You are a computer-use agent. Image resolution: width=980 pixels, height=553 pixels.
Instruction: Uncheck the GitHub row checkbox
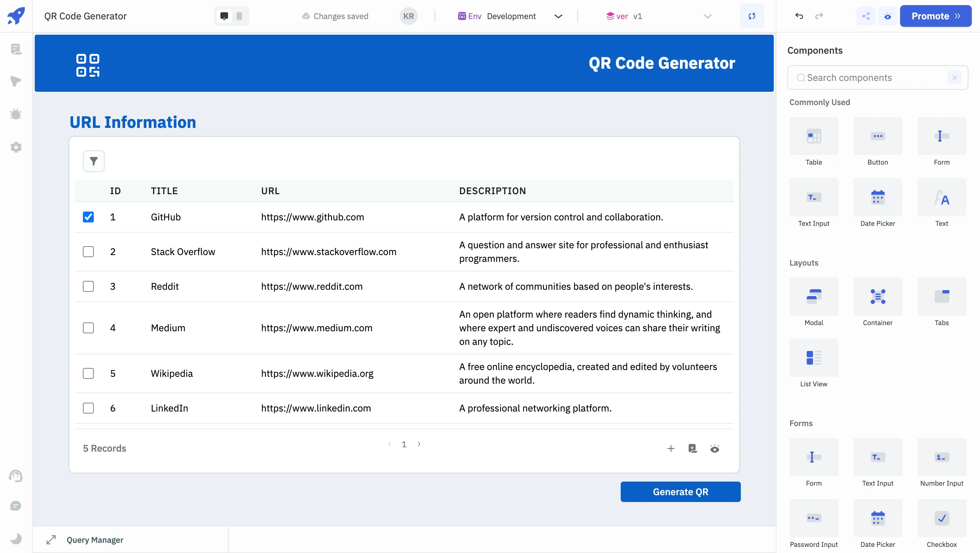pos(88,217)
